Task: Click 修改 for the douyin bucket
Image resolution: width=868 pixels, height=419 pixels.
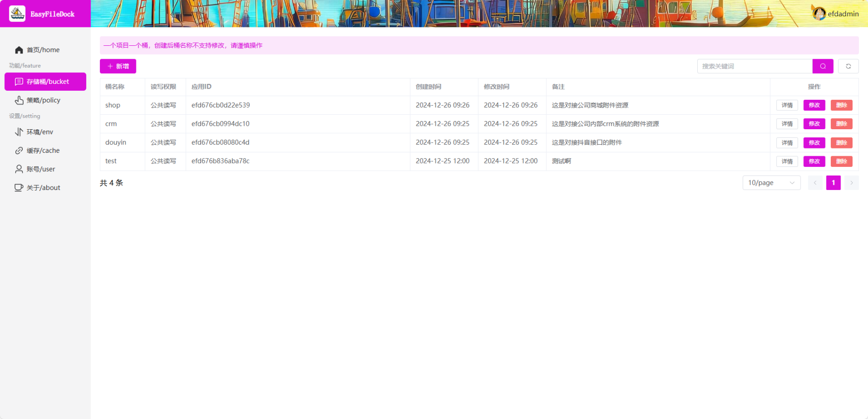Action: click(x=814, y=143)
